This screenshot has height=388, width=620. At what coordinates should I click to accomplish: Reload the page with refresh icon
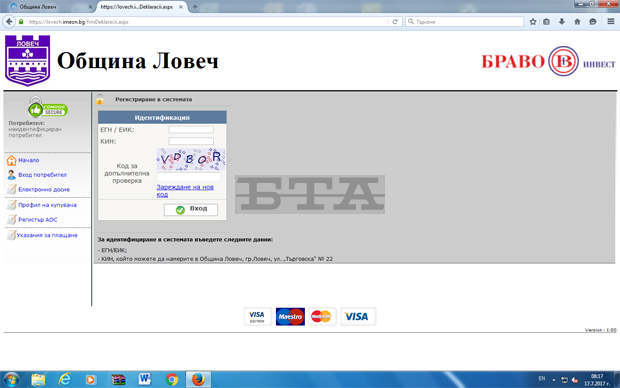tap(395, 22)
